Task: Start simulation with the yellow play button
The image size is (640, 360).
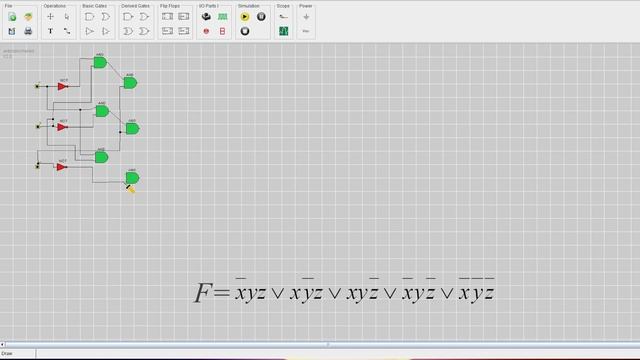Action: point(245,17)
